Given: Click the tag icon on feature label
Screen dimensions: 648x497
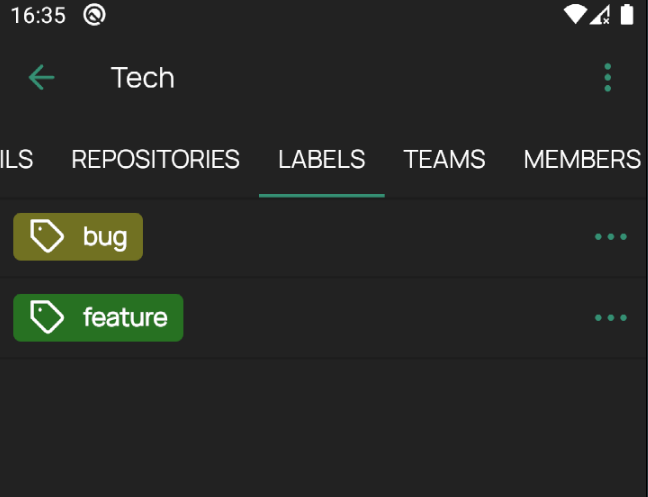Looking at the screenshot, I should pos(47,317).
